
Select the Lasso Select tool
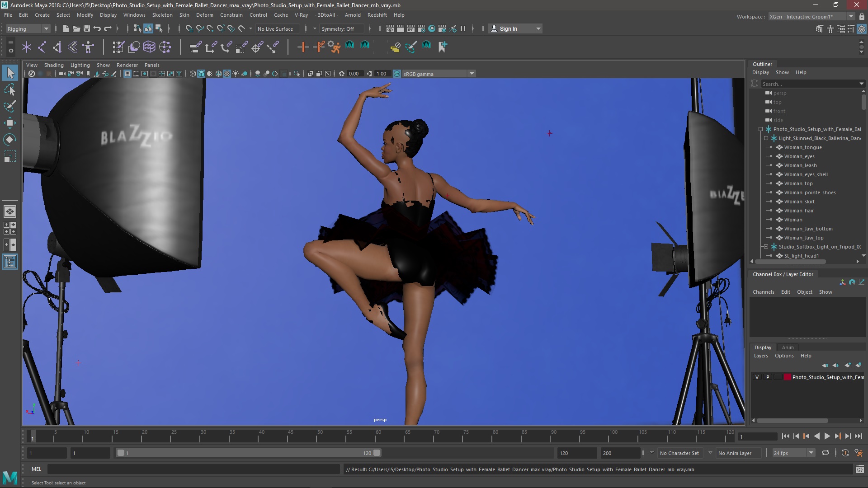(x=10, y=90)
